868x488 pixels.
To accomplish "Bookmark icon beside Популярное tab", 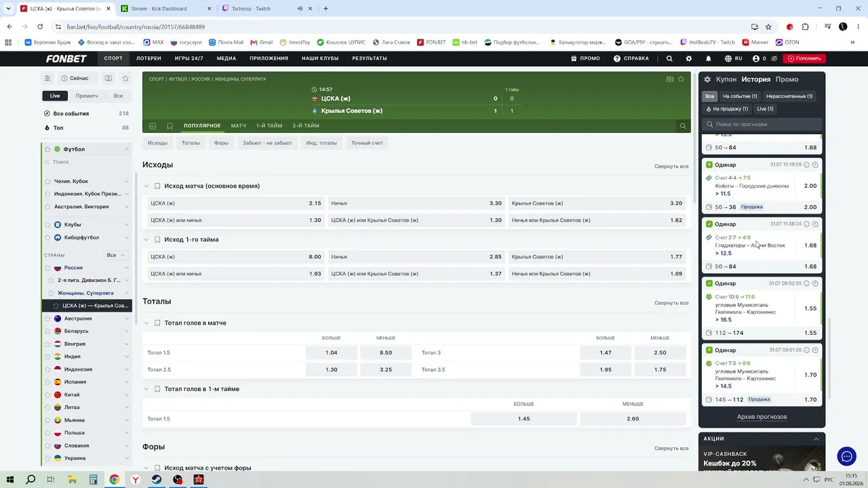I will click(170, 125).
